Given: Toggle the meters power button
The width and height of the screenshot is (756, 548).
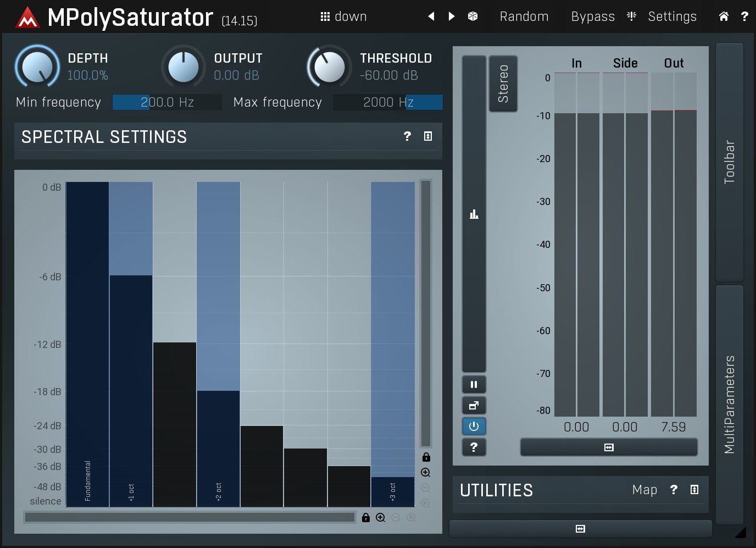Looking at the screenshot, I should pyautogui.click(x=474, y=427).
